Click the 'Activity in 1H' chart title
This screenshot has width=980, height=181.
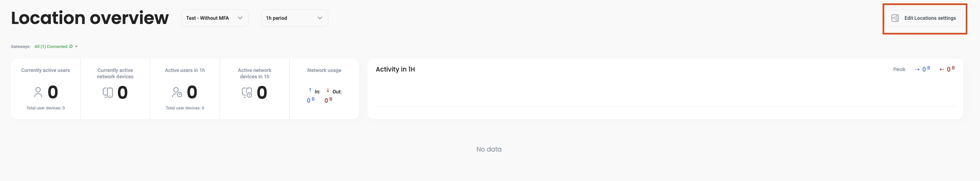[395, 69]
